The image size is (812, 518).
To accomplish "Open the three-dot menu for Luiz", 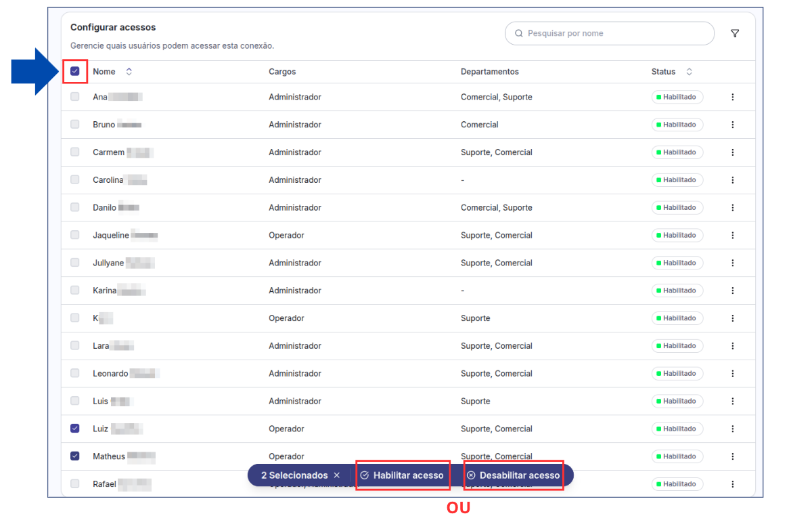I will 732,429.
